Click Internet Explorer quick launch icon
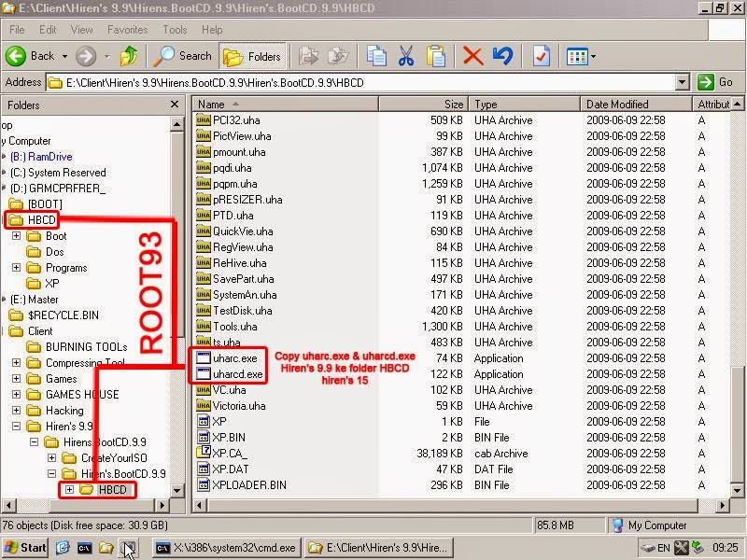747x560 pixels. click(63, 548)
